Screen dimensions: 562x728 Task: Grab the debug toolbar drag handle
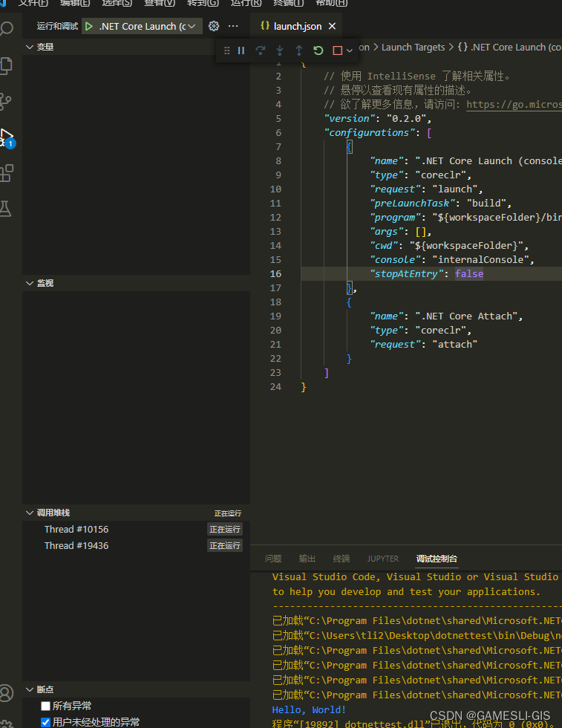point(226,51)
